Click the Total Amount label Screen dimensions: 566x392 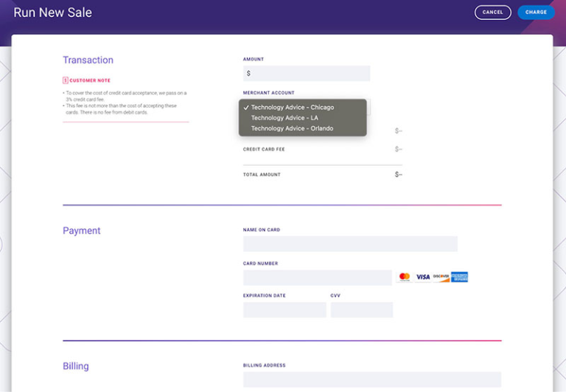pos(262,175)
